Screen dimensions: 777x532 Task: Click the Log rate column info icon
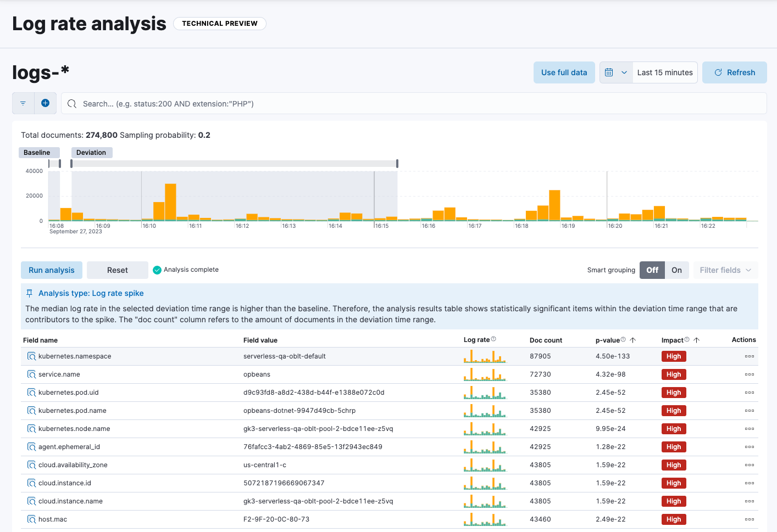(x=493, y=338)
